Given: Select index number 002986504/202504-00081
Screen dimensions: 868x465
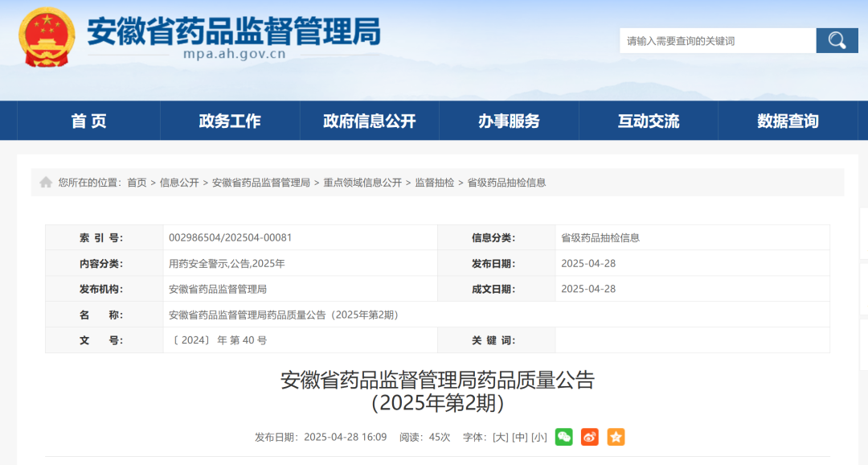Looking at the screenshot, I should [x=231, y=238].
